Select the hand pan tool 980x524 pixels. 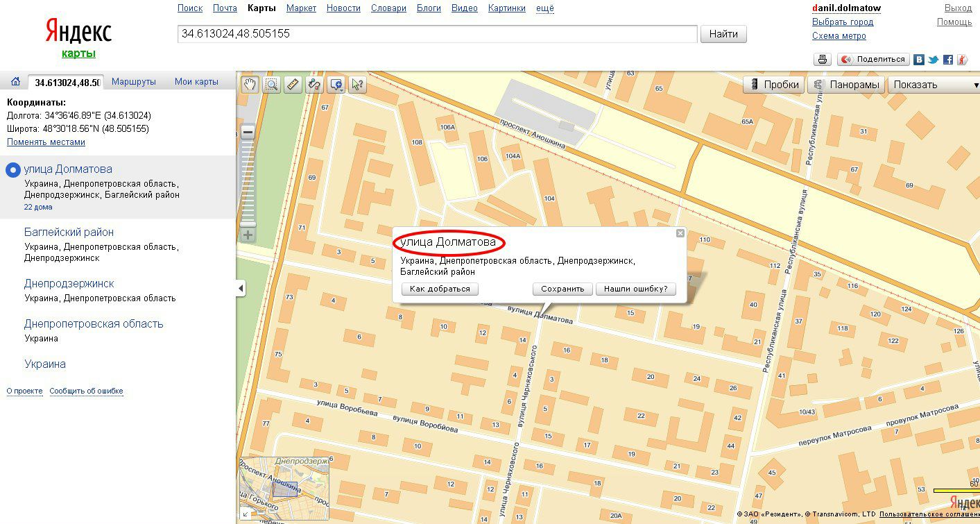(250, 85)
